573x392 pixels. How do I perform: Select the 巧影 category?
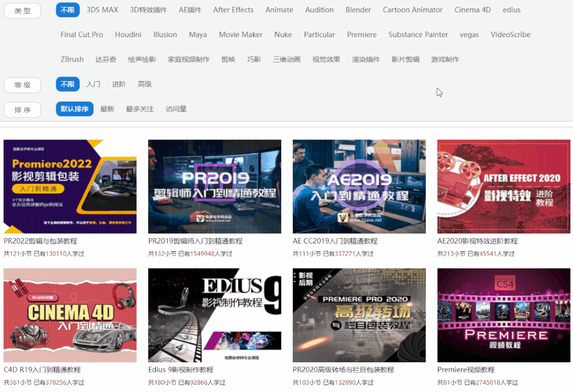[254, 59]
